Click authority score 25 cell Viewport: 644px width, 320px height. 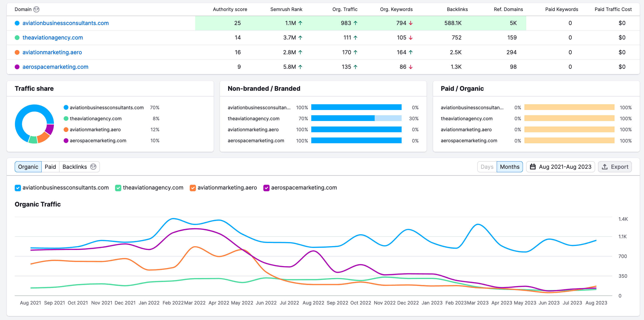(237, 23)
